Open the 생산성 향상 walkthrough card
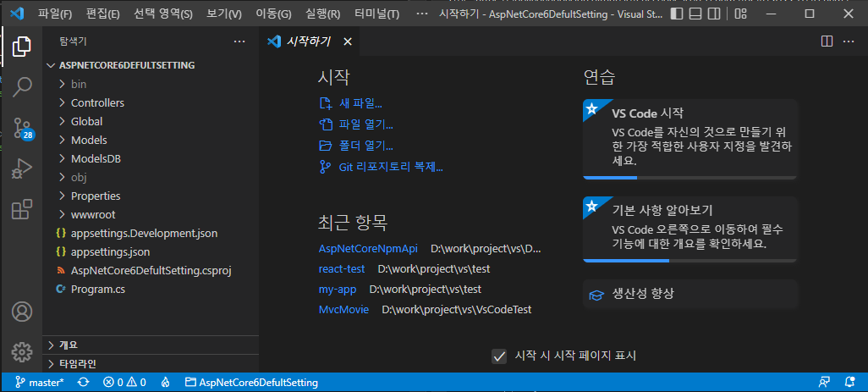The image size is (868, 392). click(x=689, y=294)
